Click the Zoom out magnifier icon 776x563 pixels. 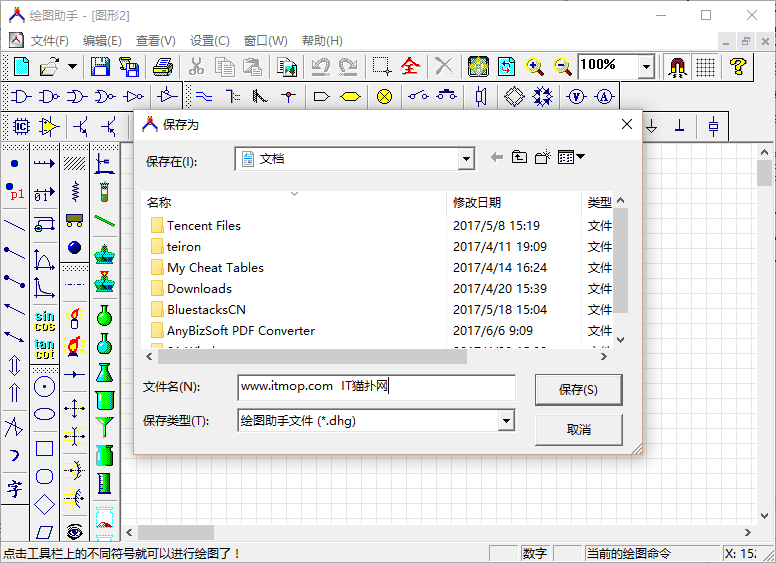coord(562,66)
